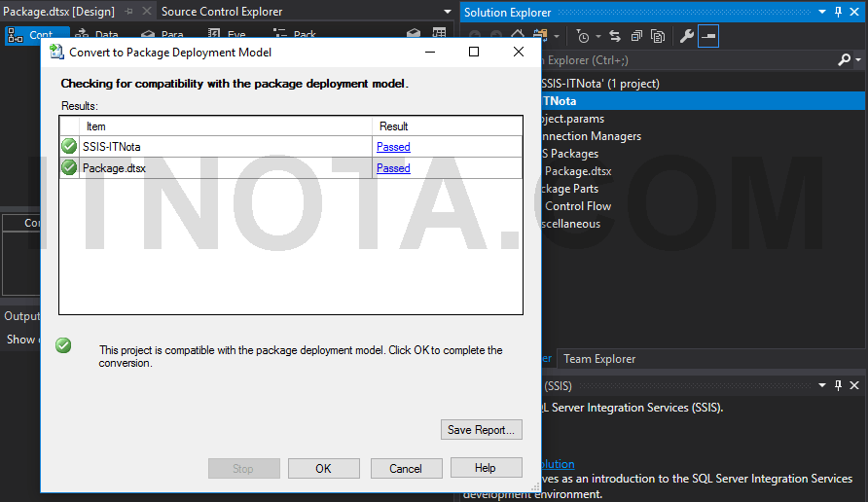Toggle pin on Package.dtsx document tab
The height and width of the screenshot is (502, 868).
128,12
